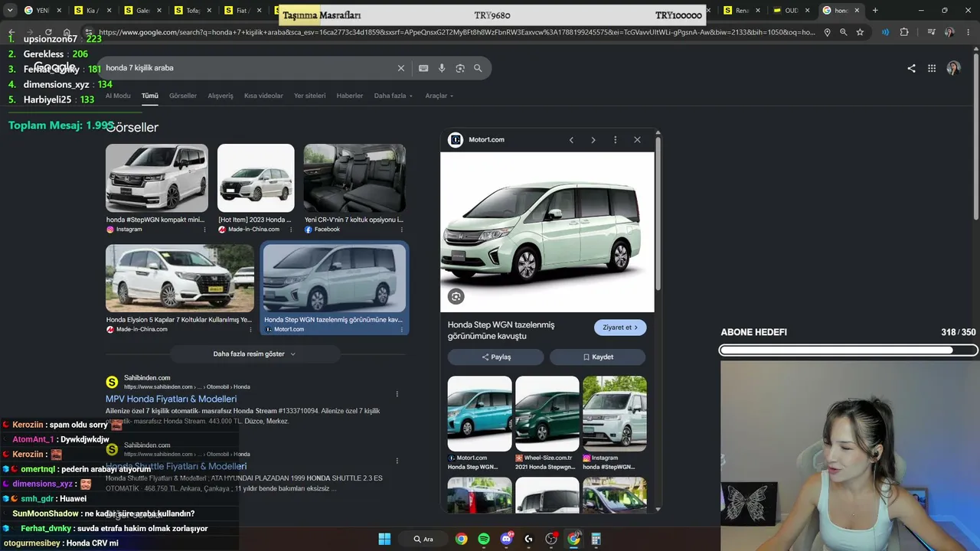Open browser zoom magnifier in address bar
This screenshot has height=551, width=980.
click(x=843, y=32)
